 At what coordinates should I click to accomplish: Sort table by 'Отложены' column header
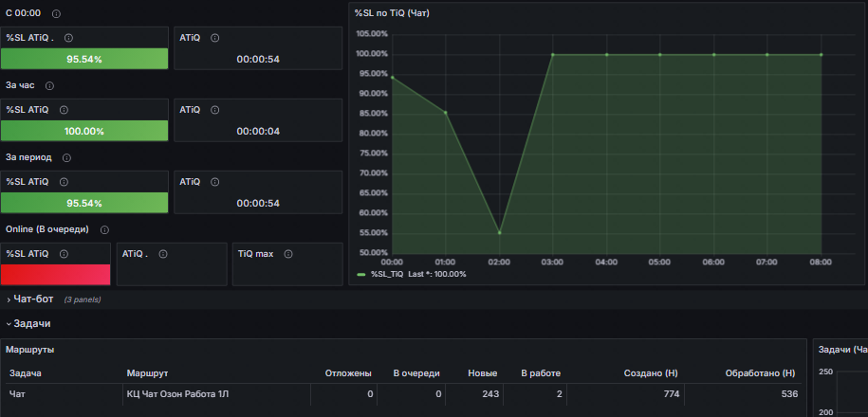pos(348,373)
